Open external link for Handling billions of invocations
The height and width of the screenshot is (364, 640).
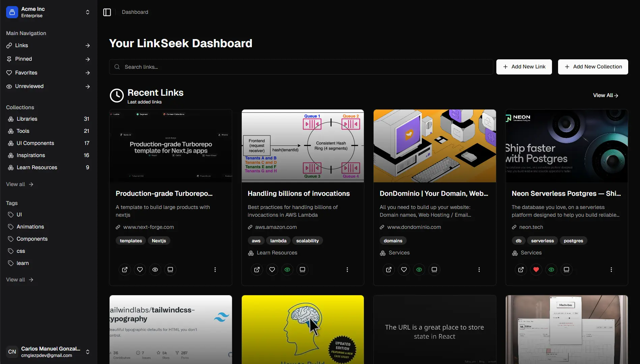[257, 269]
